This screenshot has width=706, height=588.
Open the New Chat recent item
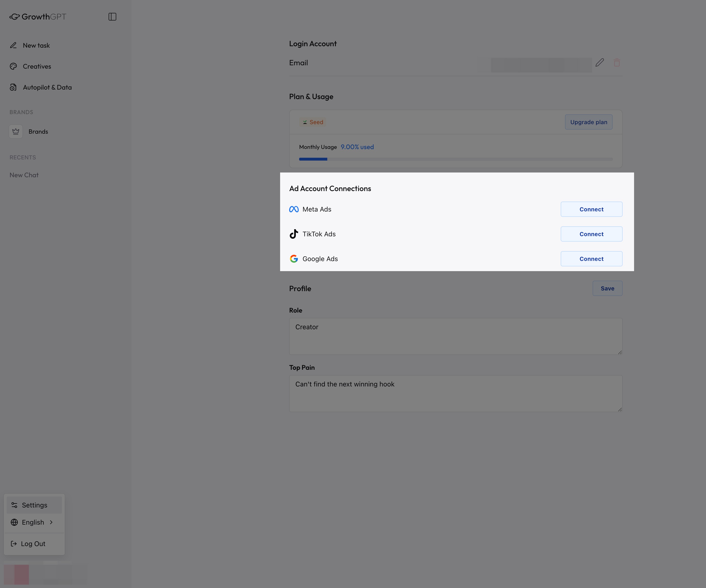[x=24, y=175]
